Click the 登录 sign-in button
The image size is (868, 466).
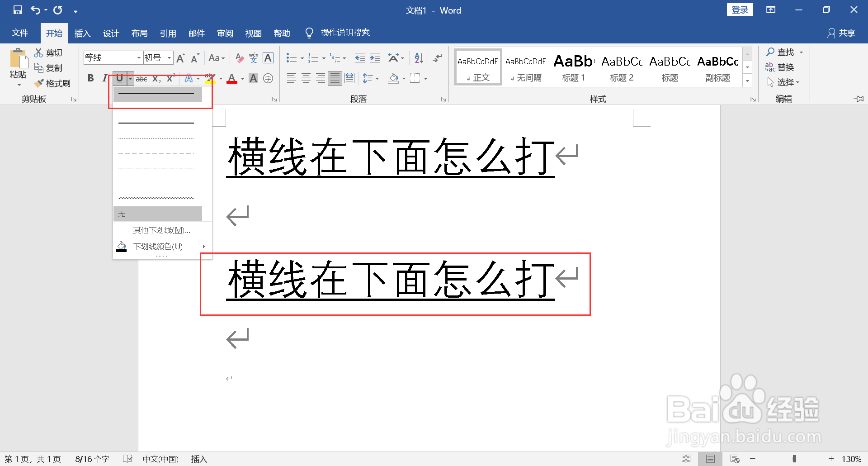pos(740,9)
